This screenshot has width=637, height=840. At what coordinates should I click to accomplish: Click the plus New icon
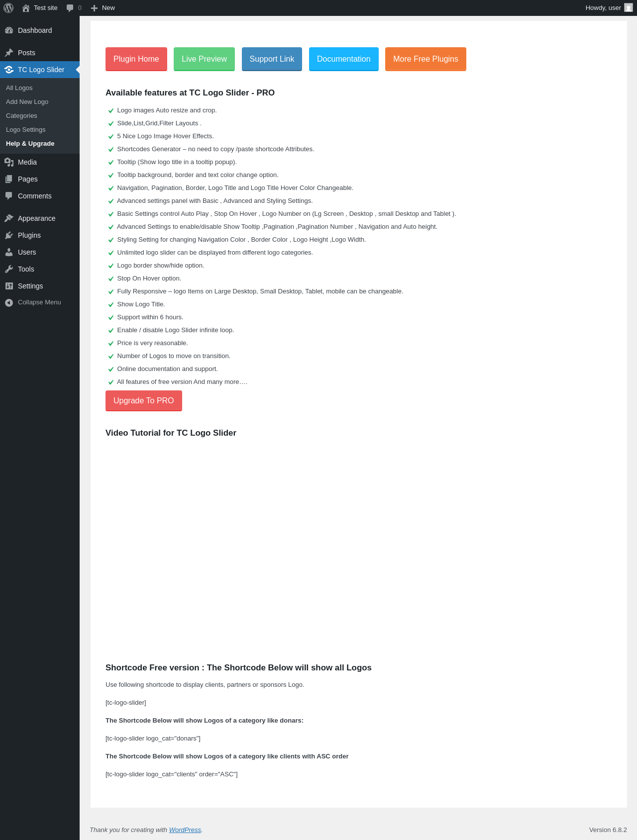(94, 8)
